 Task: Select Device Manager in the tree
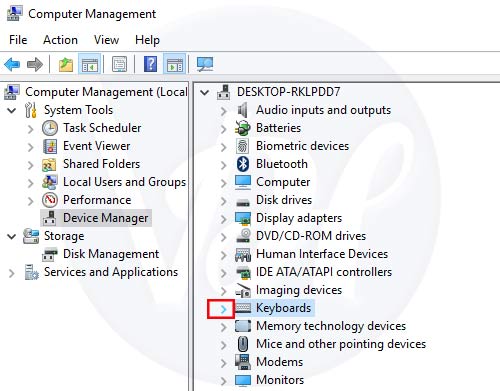(x=105, y=218)
